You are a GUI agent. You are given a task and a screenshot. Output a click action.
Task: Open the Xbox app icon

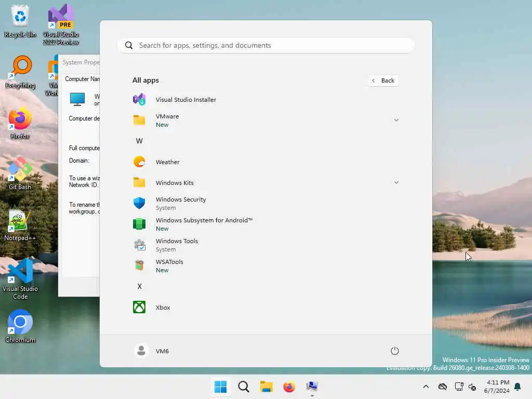click(139, 307)
